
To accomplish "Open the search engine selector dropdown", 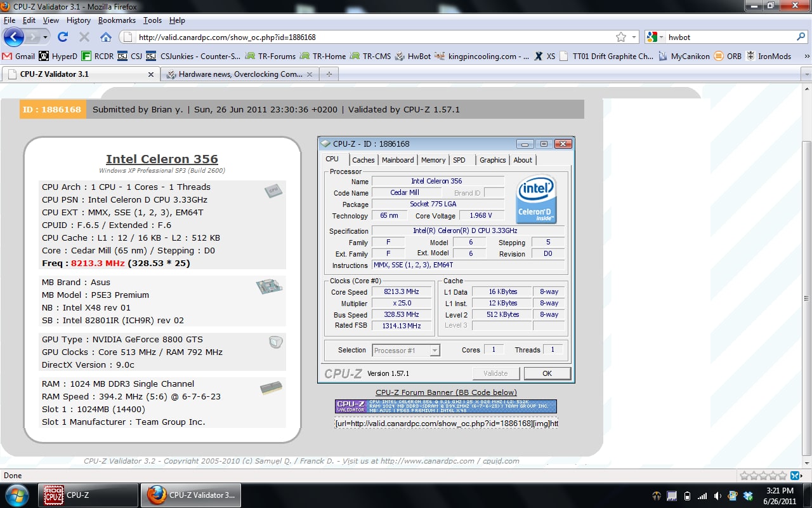I will pos(654,37).
